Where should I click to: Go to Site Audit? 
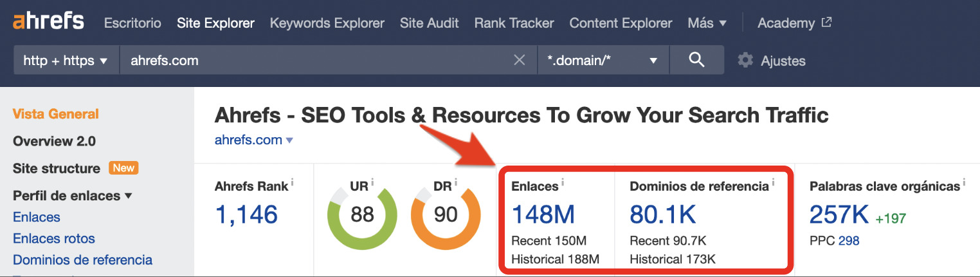tap(429, 23)
